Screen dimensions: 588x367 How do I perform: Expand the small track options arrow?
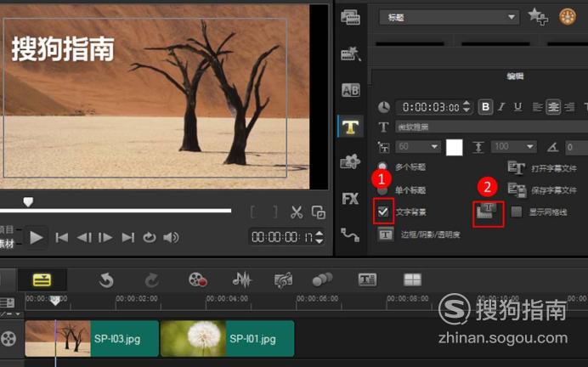tap(18, 314)
